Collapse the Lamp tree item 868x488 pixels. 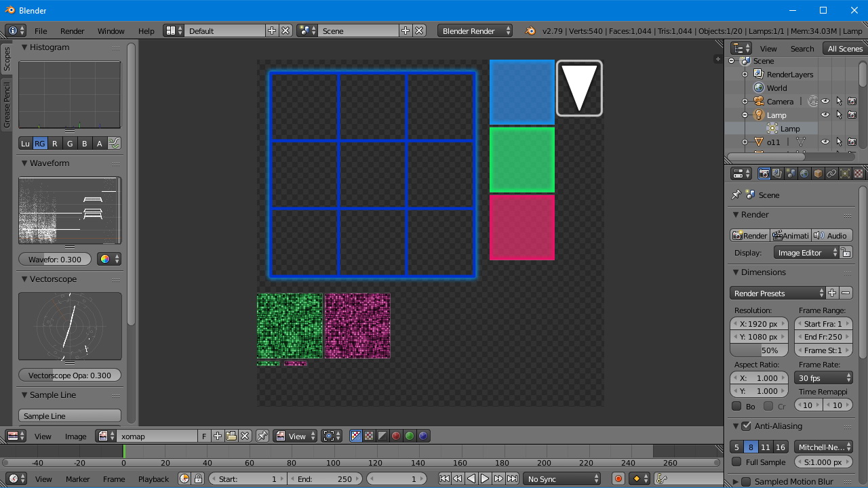(745, 115)
